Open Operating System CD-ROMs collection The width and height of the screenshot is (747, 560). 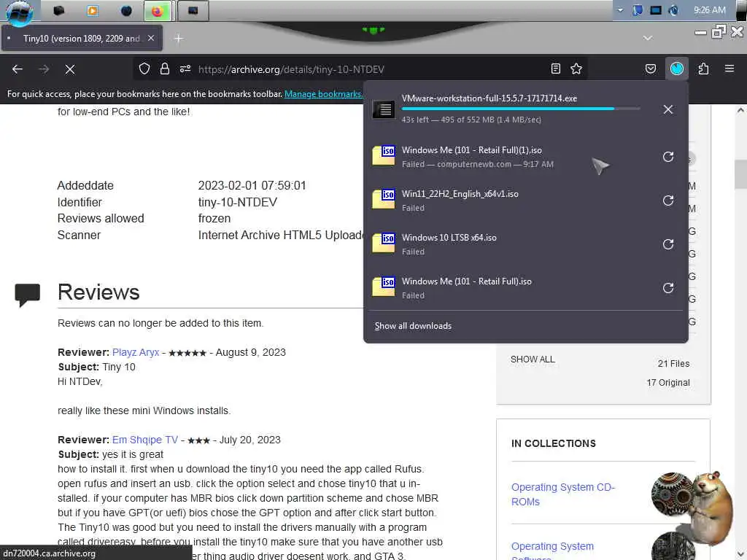coord(563,494)
